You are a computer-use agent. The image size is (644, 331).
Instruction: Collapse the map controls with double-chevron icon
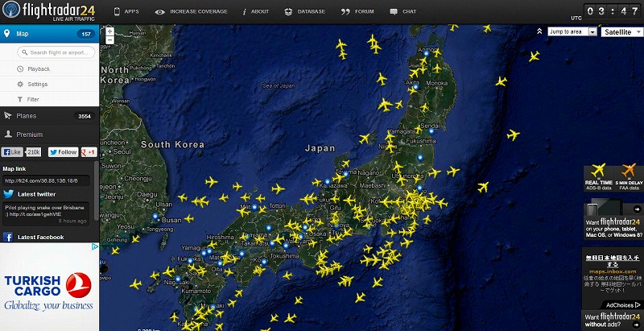point(540,31)
